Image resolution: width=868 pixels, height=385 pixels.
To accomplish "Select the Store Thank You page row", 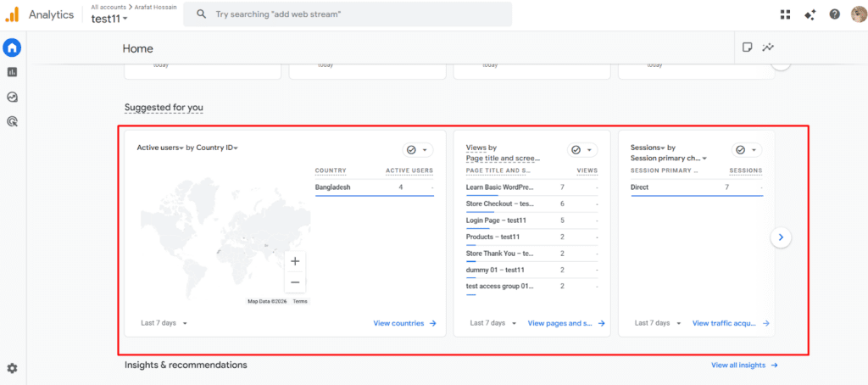I will coord(532,254).
